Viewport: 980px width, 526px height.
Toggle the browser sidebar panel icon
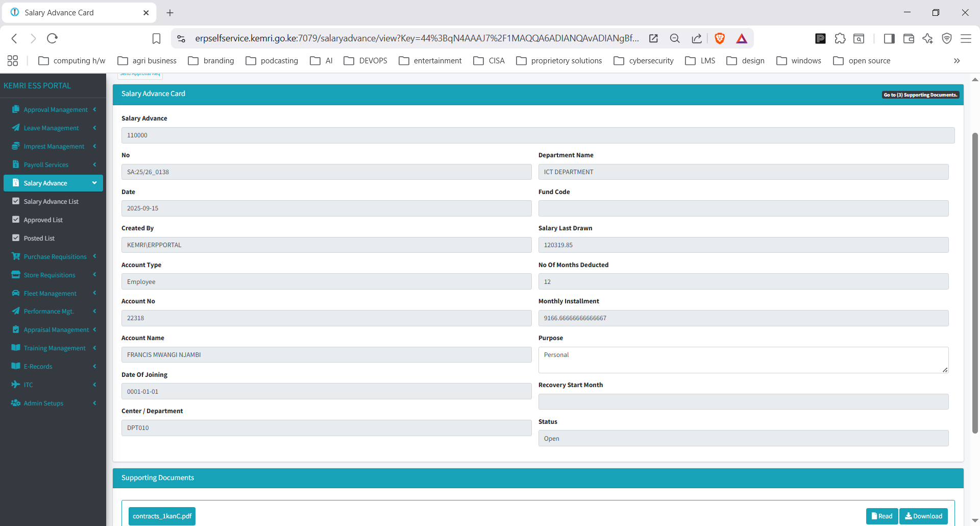point(889,38)
